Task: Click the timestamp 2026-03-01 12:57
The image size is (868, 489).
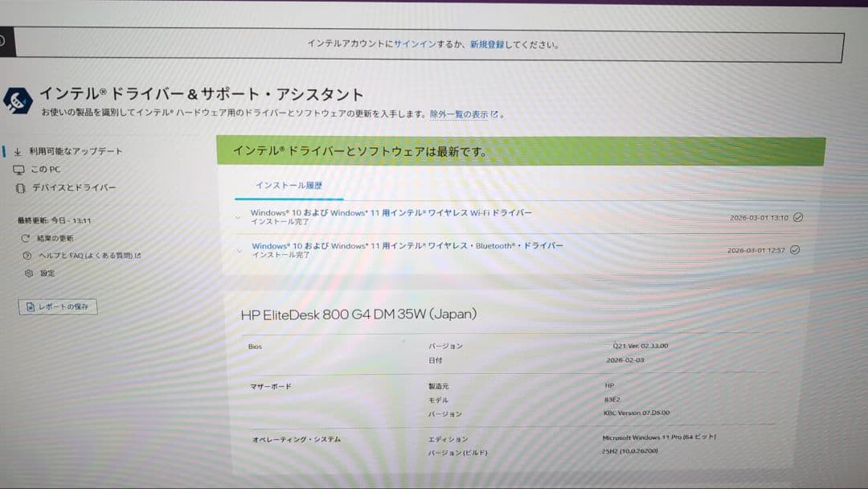Action: pos(755,250)
